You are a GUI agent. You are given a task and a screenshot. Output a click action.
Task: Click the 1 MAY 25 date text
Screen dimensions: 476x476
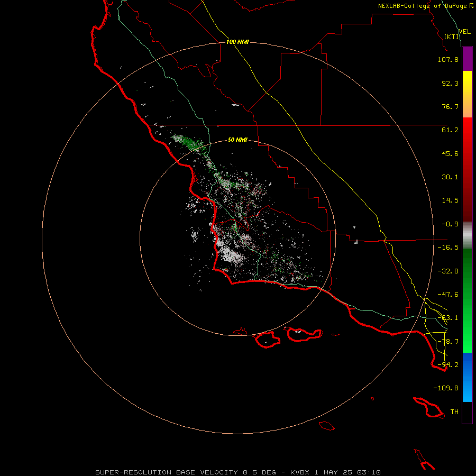click(x=334, y=472)
